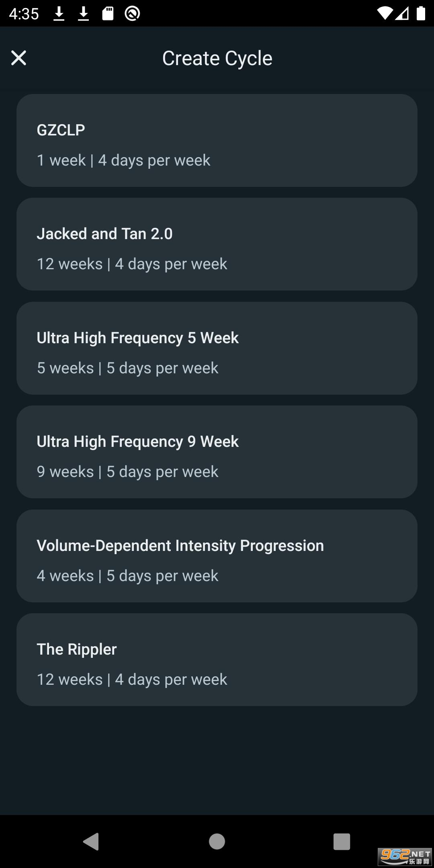Close the Create Cycle screen
The image size is (434, 868).
[x=18, y=58]
